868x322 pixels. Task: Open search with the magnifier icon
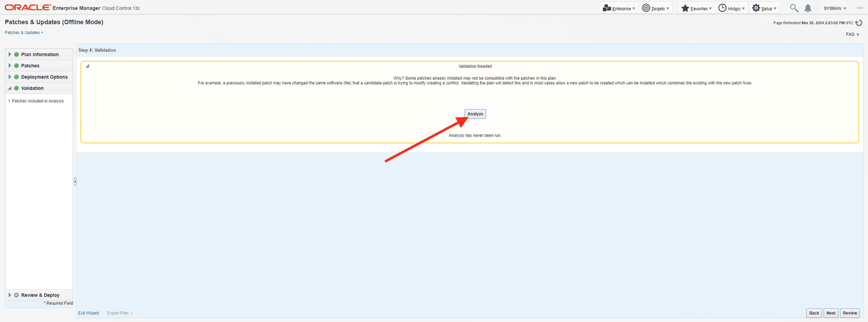click(794, 8)
